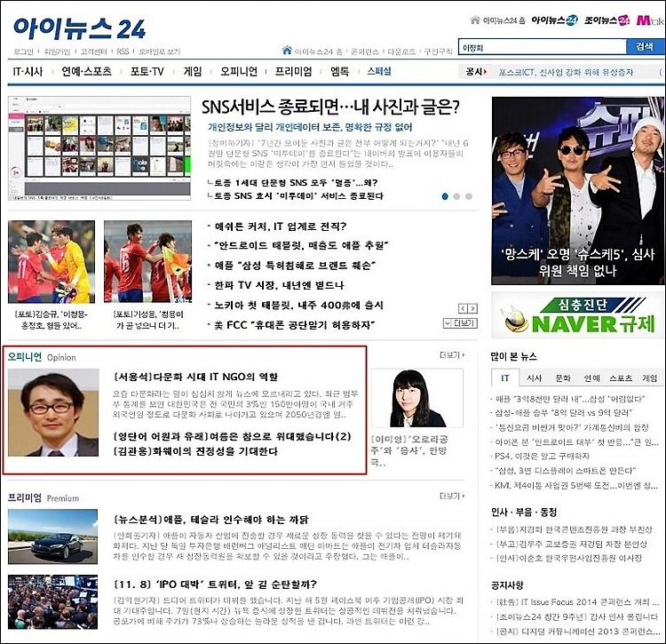Open headline SNS서비스 종료되면…내 사진과 글은?
The image size is (666, 644).
330,107
